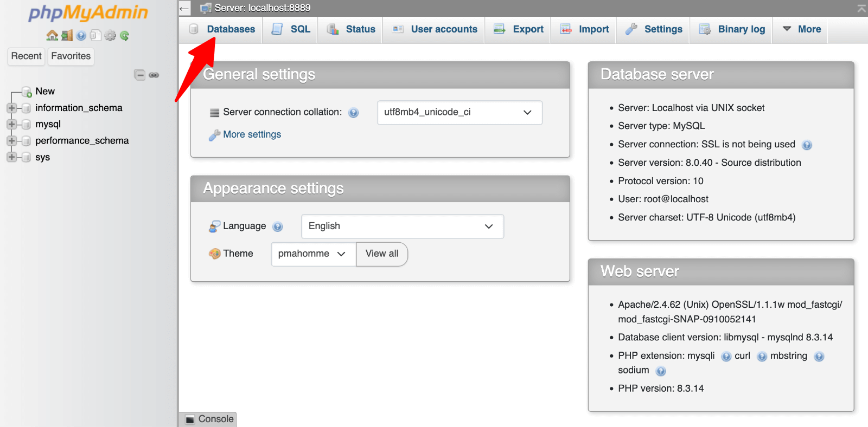Image resolution: width=868 pixels, height=427 pixels.
Task: Select sys database name in tree
Action: pyautogui.click(x=42, y=158)
